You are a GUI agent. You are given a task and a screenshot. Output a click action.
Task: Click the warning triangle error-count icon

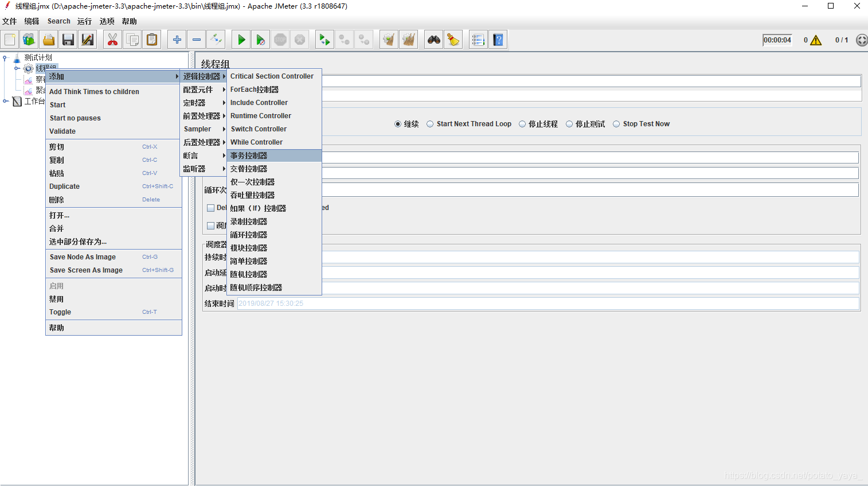(816, 40)
